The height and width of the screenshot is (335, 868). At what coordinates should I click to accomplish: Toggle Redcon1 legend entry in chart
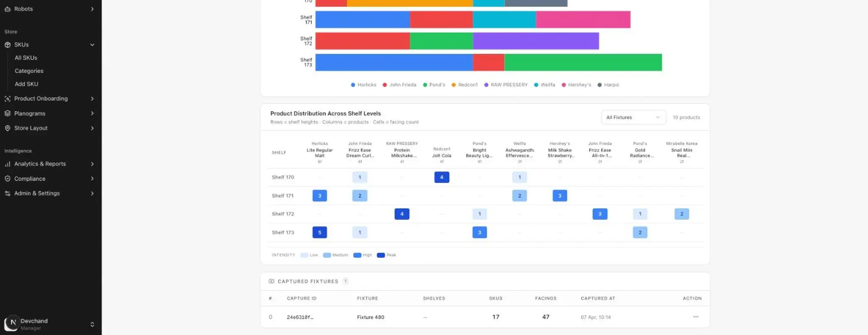click(x=465, y=85)
